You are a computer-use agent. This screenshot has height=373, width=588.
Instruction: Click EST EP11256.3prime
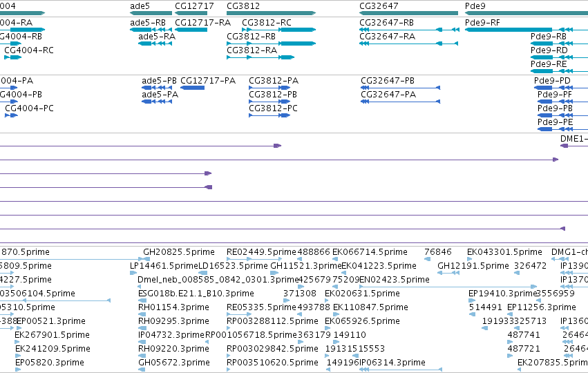(x=511, y=314)
